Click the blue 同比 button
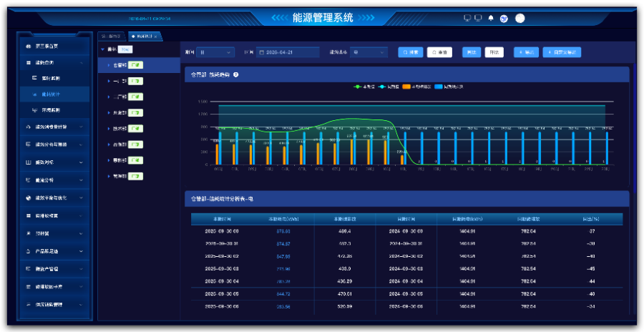The height and width of the screenshot is (332, 644). pos(472,52)
